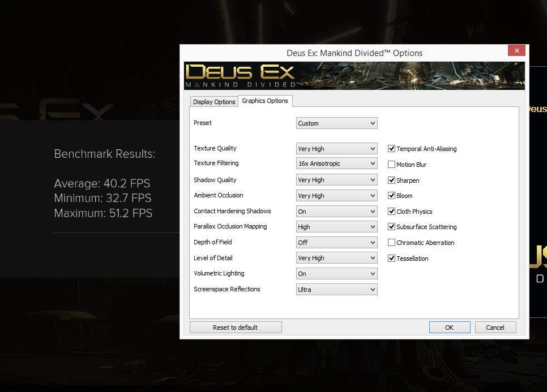
Task: Click the 'Average: 40.2 FPS' text
Action: (102, 183)
